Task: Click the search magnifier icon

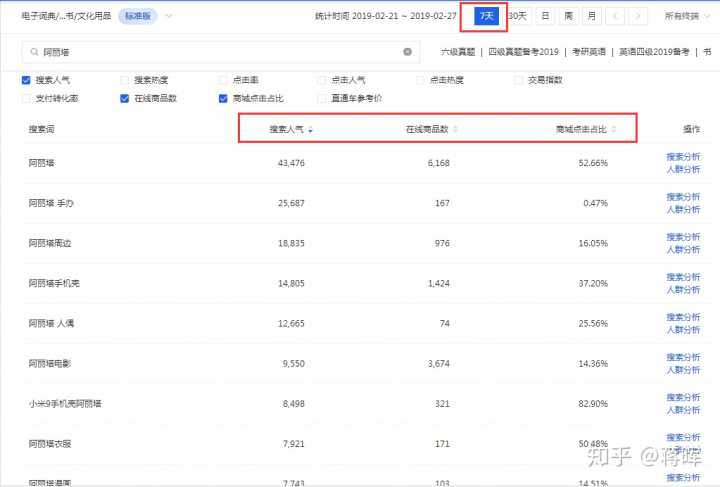Action: tap(35, 52)
